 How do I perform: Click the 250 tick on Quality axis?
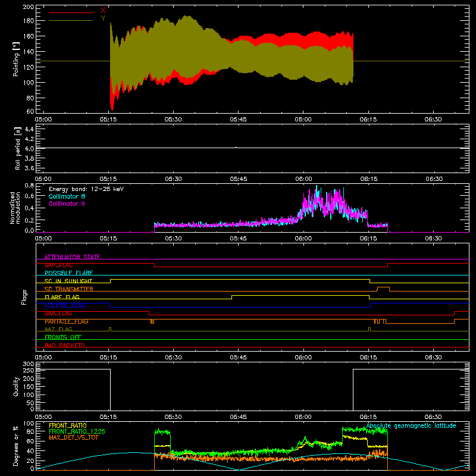(x=29, y=371)
